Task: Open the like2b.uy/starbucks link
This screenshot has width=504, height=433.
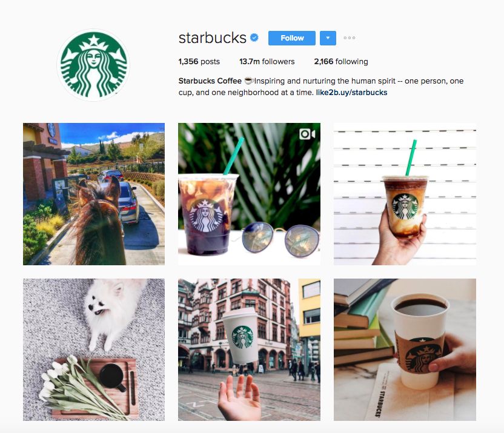Action: tap(351, 93)
